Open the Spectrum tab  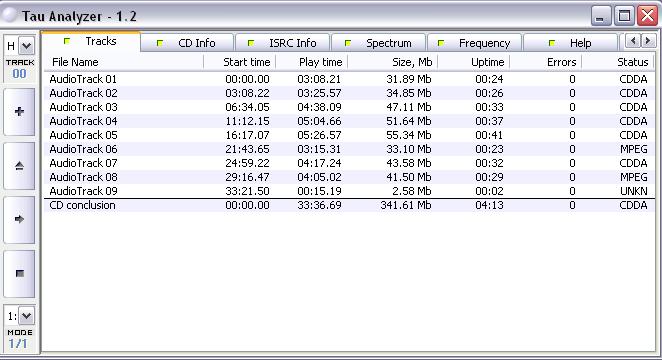[378, 43]
